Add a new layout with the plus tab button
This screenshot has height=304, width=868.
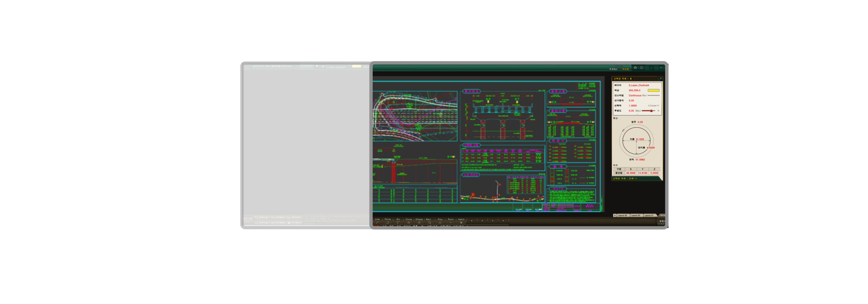[615, 215]
